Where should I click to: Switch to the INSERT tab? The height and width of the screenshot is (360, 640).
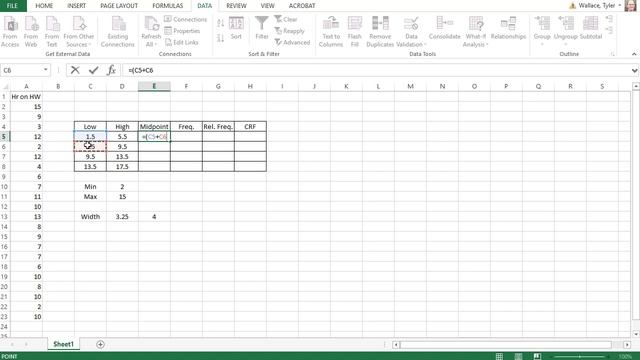click(x=76, y=6)
